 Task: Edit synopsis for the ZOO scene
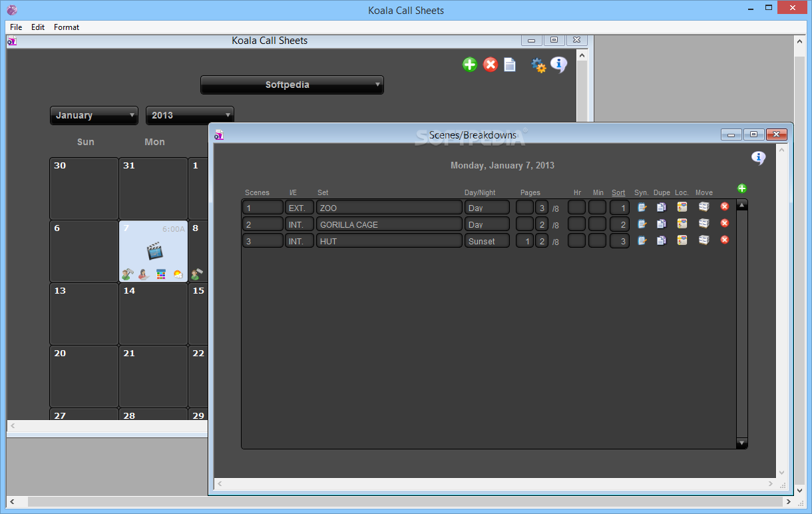pos(642,207)
